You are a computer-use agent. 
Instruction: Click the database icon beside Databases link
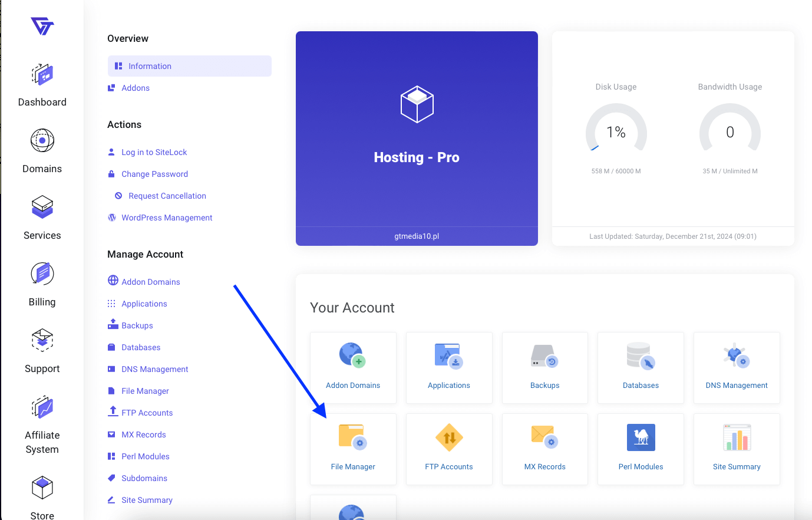[x=111, y=347]
